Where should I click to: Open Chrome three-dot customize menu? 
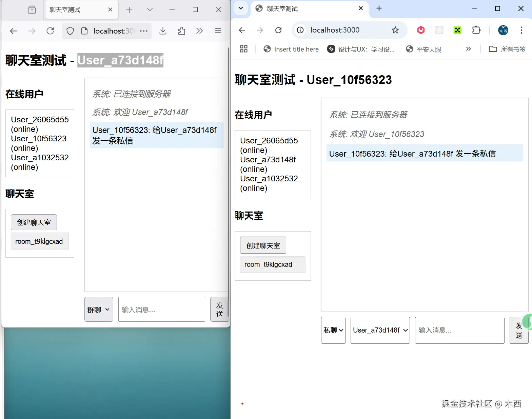tap(521, 30)
